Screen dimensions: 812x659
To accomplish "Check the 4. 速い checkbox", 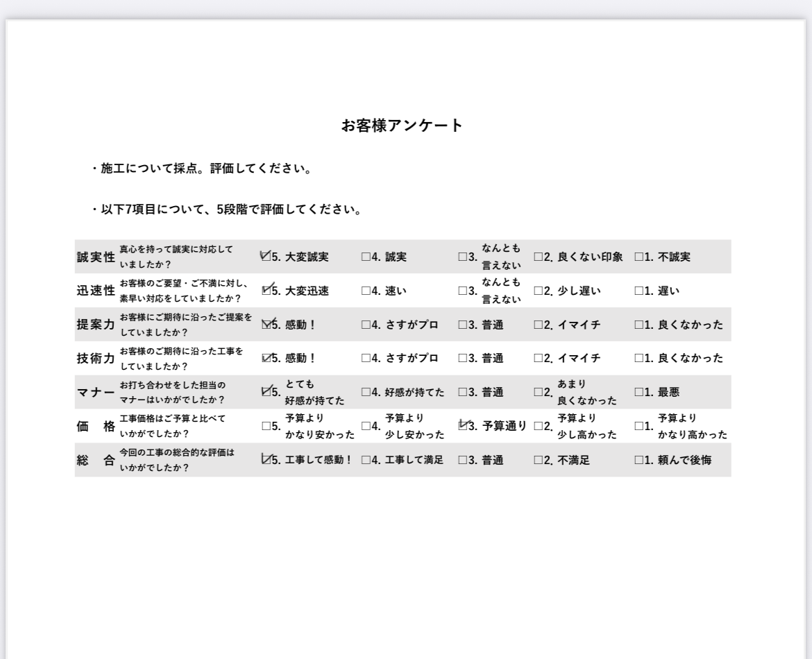I will point(366,291).
